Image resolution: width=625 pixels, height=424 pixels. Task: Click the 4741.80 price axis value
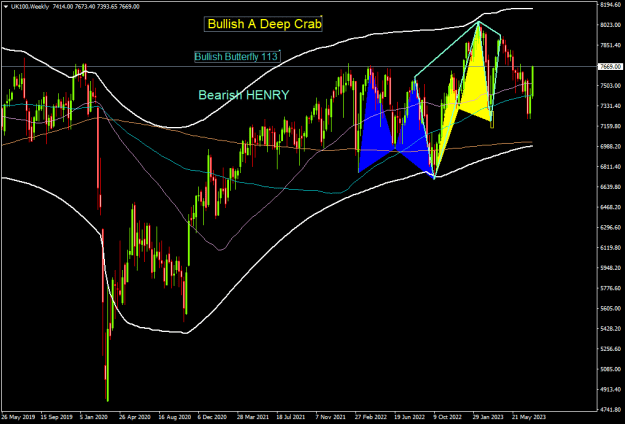(x=611, y=410)
